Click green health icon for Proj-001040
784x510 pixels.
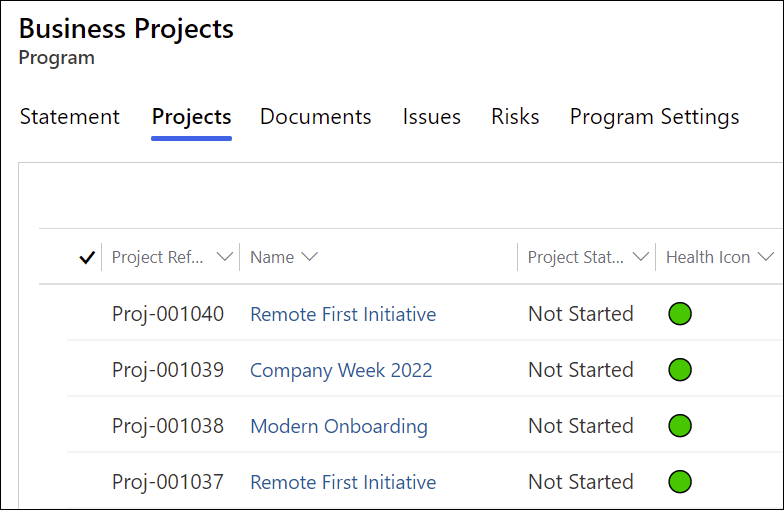[680, 314]
